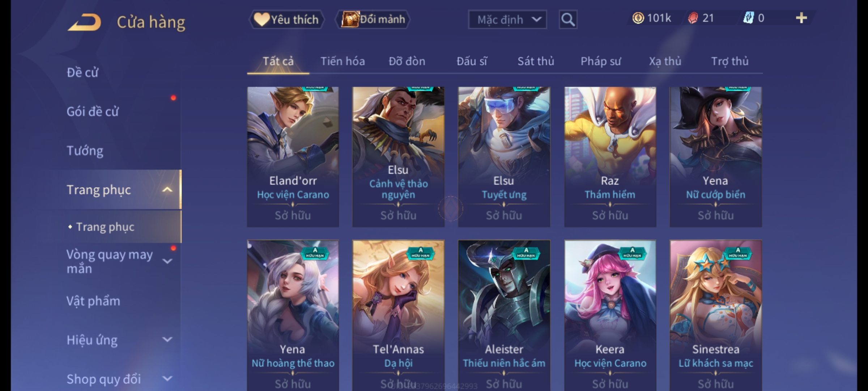Open Tướng in the sidebar
This screenshot has width=868, height=391.
pos(85,151)
